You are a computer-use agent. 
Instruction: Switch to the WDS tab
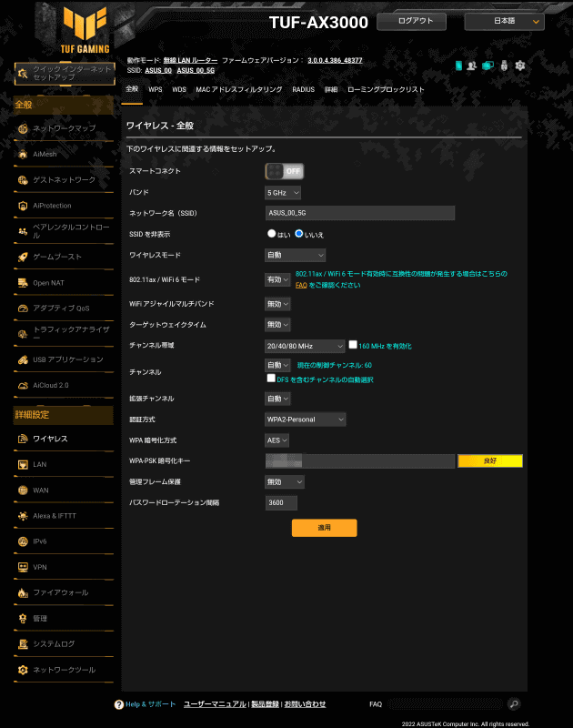[x=179, y=89]
